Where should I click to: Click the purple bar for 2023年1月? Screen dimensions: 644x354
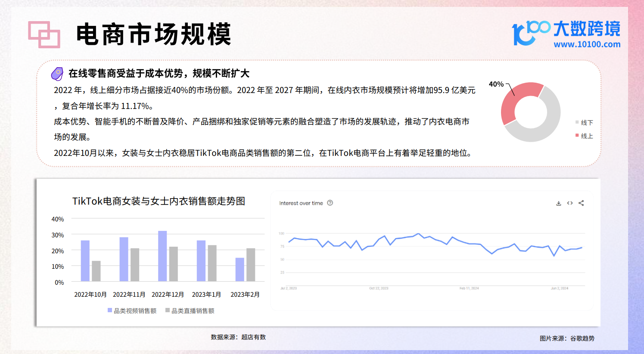click(x=201, y=261)
